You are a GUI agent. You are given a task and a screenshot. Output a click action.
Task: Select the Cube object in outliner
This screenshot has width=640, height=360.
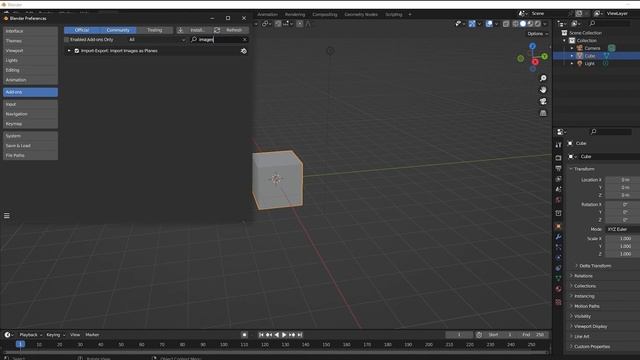(590, 56)
